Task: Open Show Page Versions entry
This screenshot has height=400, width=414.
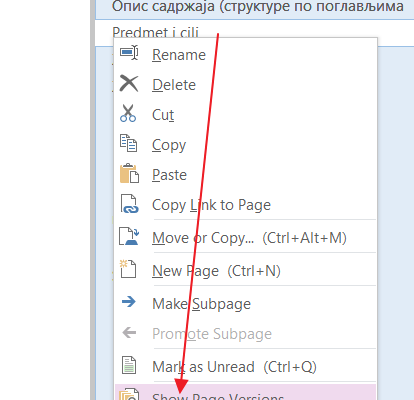Action: coord(245,392)
